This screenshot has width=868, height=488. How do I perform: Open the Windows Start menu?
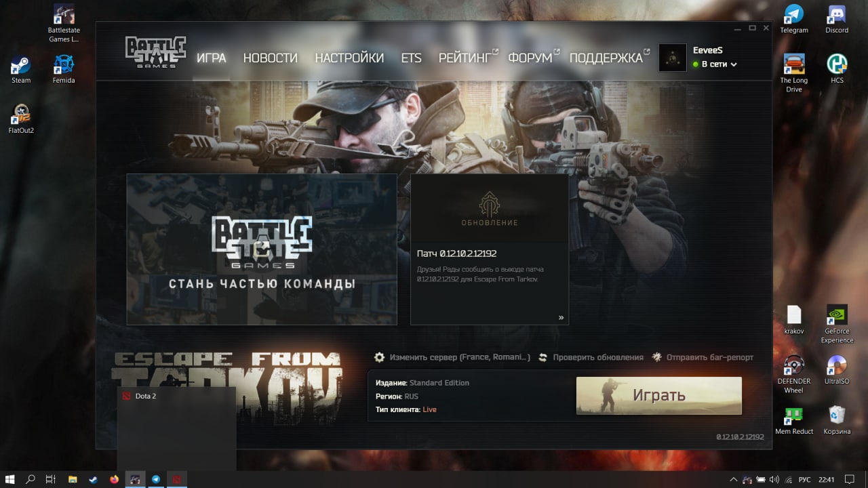click(10, 479)
